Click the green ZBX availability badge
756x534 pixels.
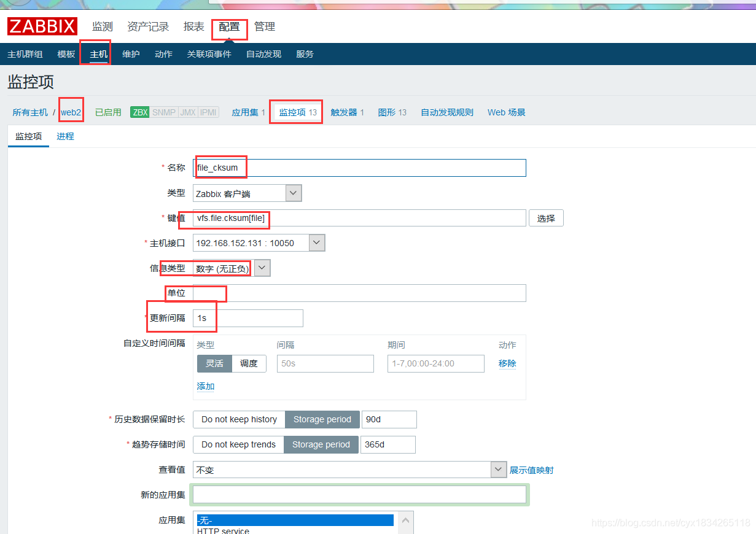coord(140,112)
